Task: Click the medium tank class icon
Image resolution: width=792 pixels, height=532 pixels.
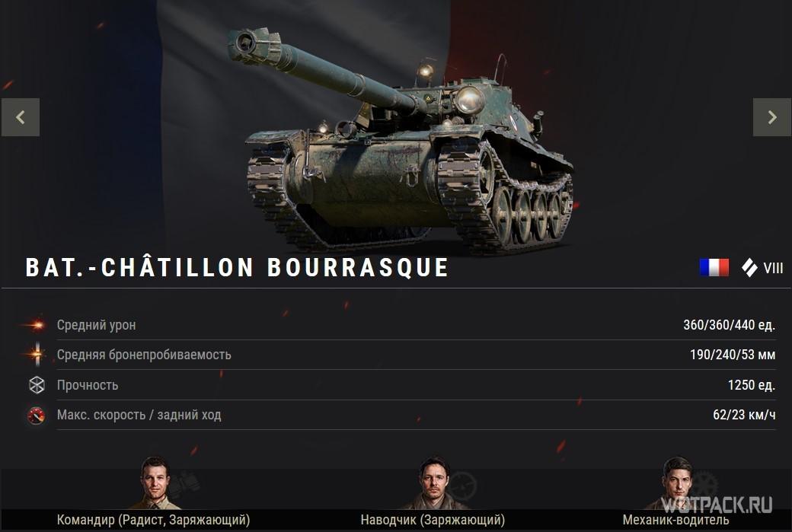Action: tap(749, 267)
